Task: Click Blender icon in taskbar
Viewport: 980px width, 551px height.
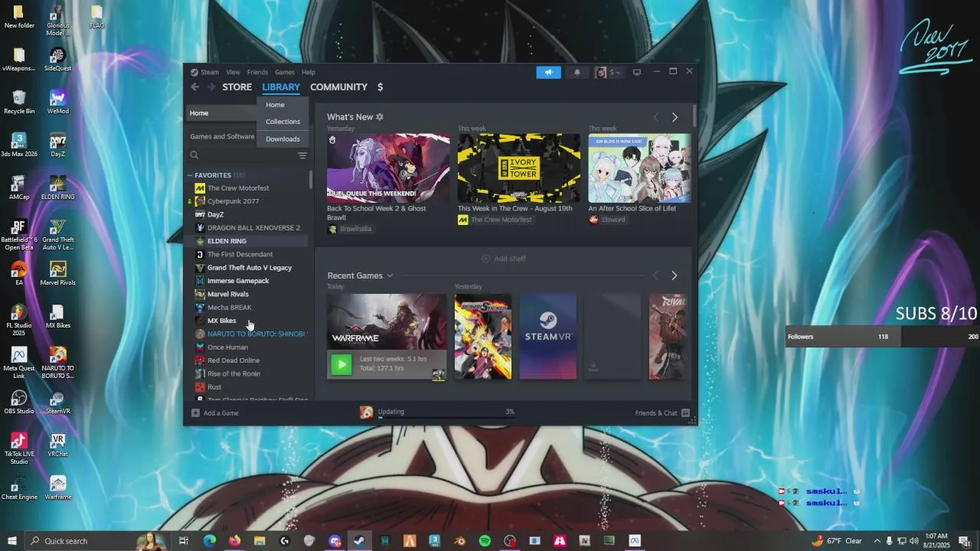Action: [x=459, y=541]
